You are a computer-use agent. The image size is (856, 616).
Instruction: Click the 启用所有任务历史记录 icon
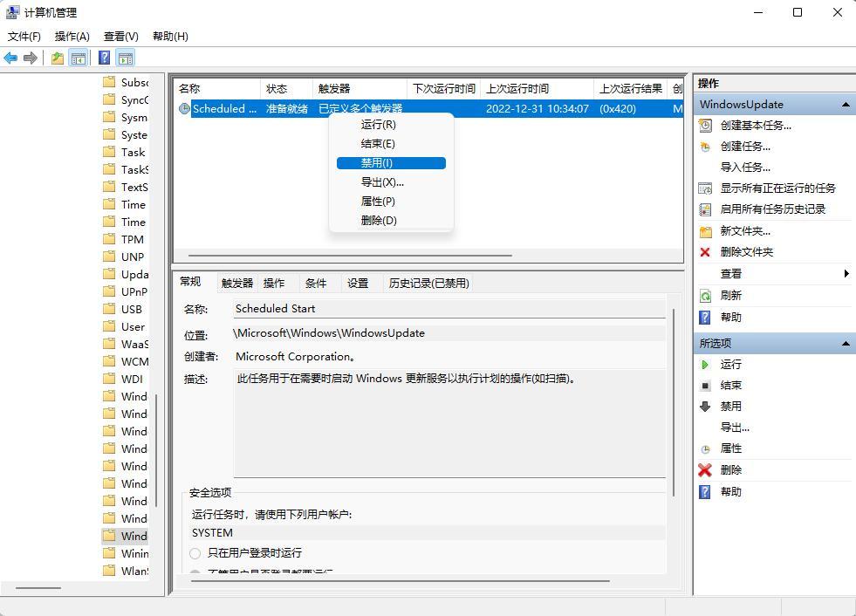pos(705,209)
